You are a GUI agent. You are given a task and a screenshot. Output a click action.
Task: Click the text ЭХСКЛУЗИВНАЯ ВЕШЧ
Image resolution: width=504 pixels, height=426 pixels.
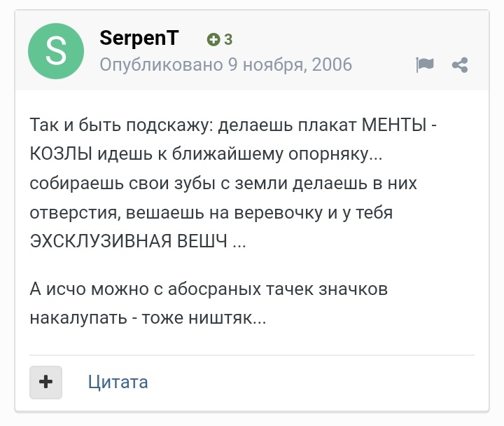(129, 240)
